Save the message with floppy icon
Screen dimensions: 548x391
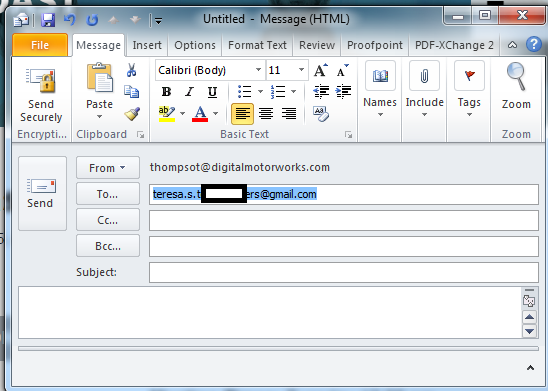click(x=48, y=20)
